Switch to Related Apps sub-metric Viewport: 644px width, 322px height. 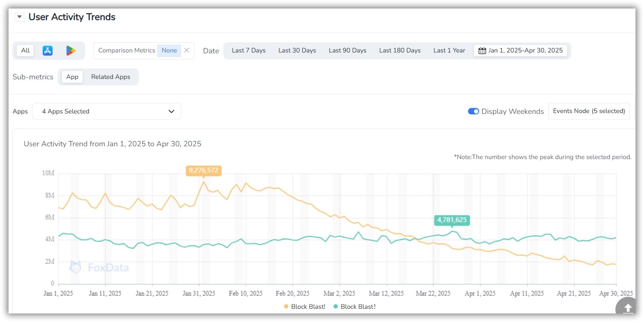[x=111, y=77]
